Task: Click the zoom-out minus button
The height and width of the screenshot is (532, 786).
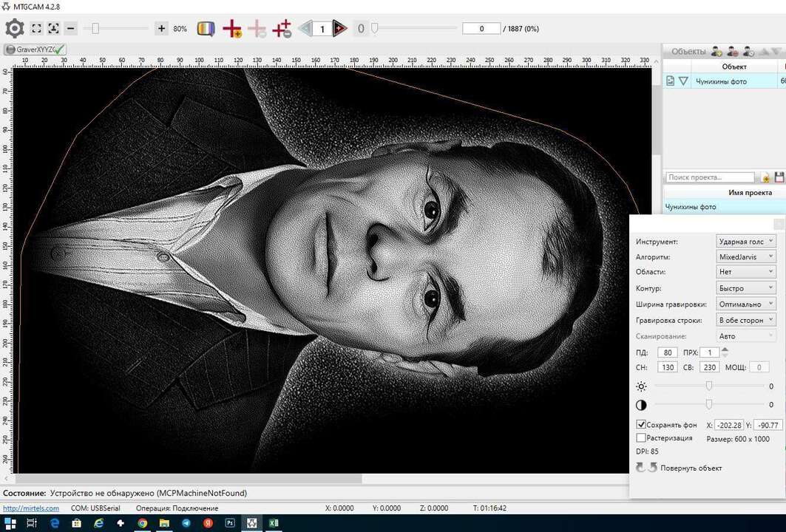Action: pos(71,29)
